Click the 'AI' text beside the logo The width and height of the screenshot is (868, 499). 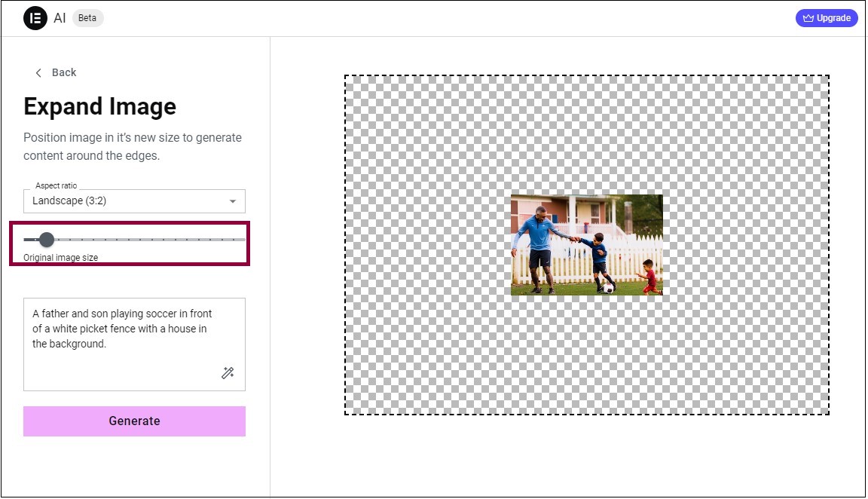coord(60,18)
